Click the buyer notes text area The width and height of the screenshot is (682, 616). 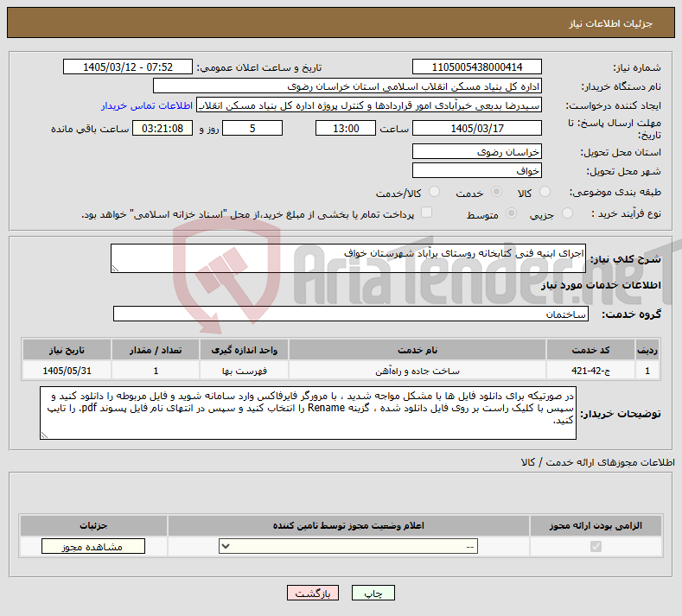(x=308, y=413)
